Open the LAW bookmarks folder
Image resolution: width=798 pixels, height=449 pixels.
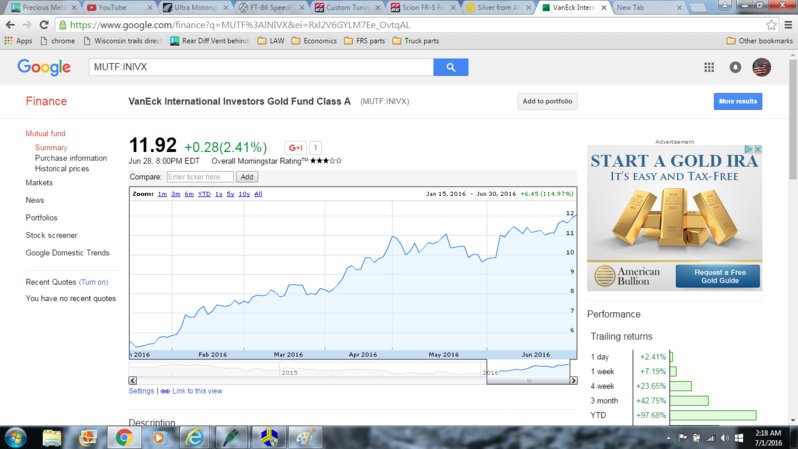(x=271, y=41)
